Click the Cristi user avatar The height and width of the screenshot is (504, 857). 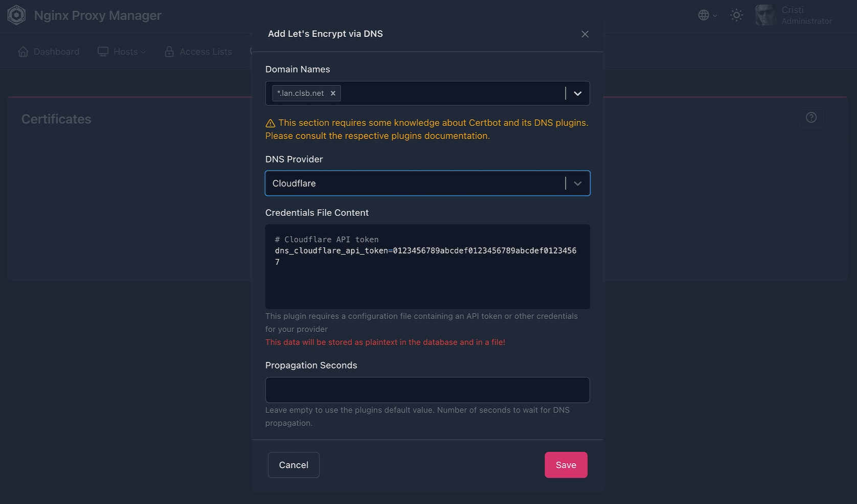pyautogui.click(x=765, y=15)
